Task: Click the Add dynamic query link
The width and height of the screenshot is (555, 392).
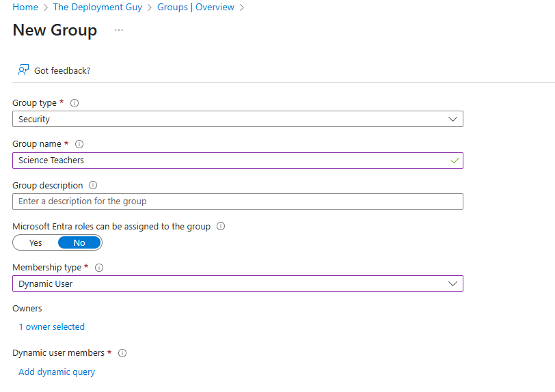Action: [x=57, y=372]
